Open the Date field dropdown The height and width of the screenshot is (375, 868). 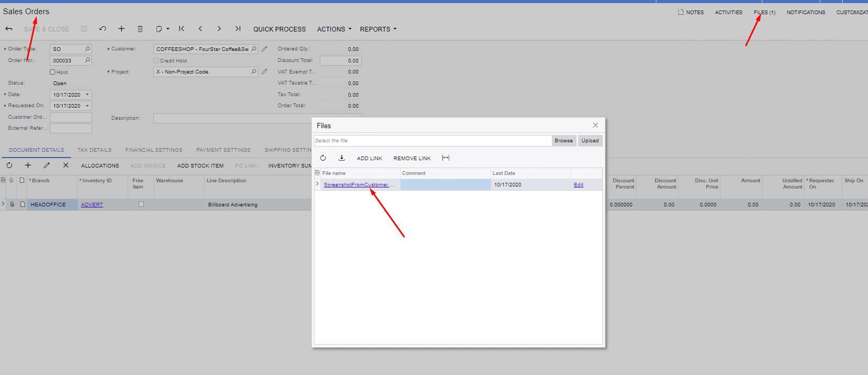pos(87,95)
